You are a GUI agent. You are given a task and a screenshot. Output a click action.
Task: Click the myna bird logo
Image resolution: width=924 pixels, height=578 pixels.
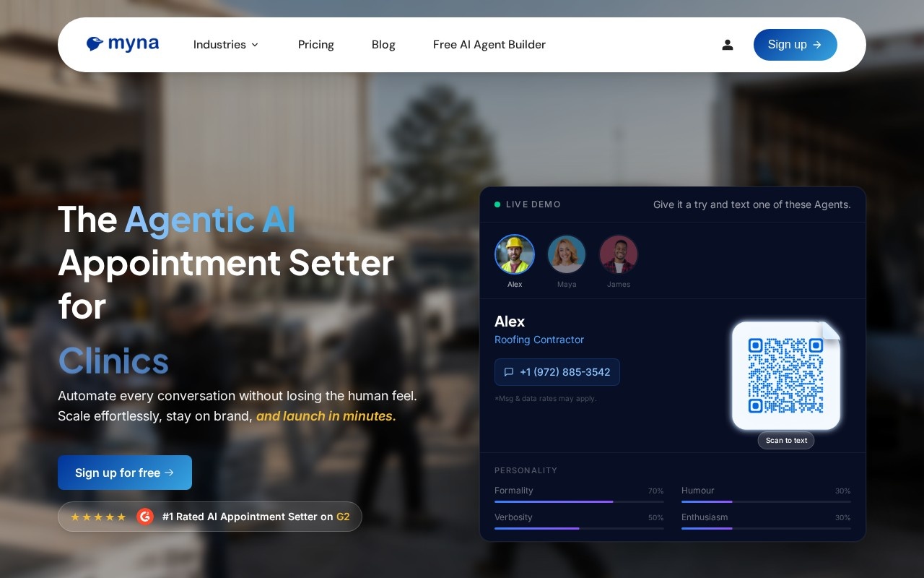[x=123, y=44]
